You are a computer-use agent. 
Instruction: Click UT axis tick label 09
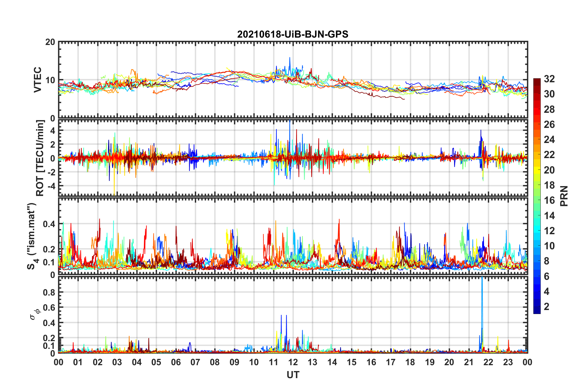pyautogui.click(x=234, y=362)
